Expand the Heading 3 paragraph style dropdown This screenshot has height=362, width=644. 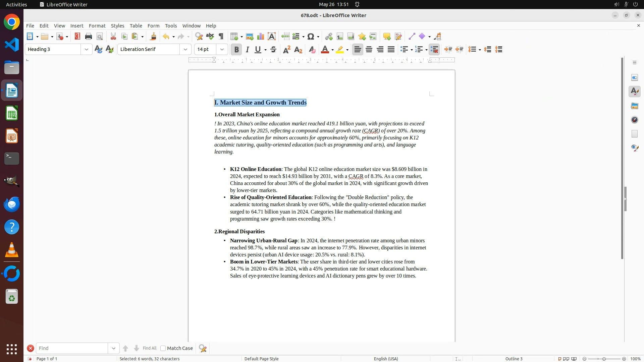click(87, 50)
